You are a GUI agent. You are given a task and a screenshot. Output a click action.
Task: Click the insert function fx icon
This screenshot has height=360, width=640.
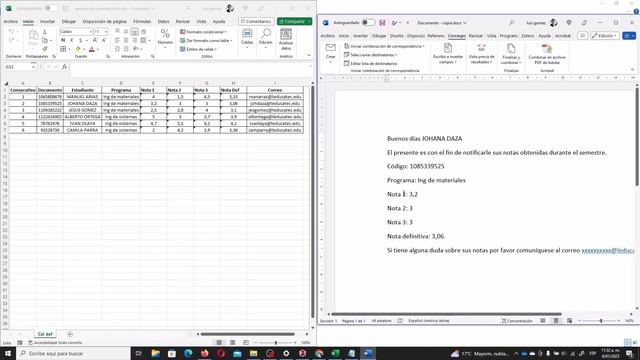click(64, 67)
